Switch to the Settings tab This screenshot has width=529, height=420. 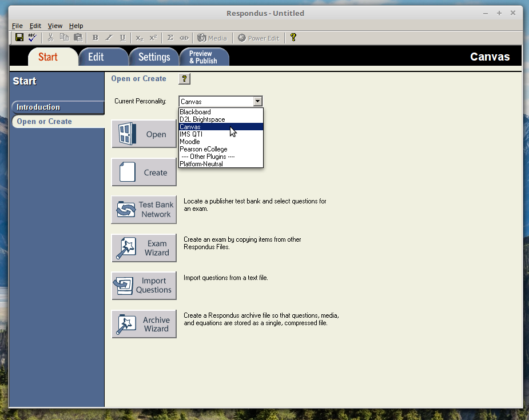[x=154, y=57]
